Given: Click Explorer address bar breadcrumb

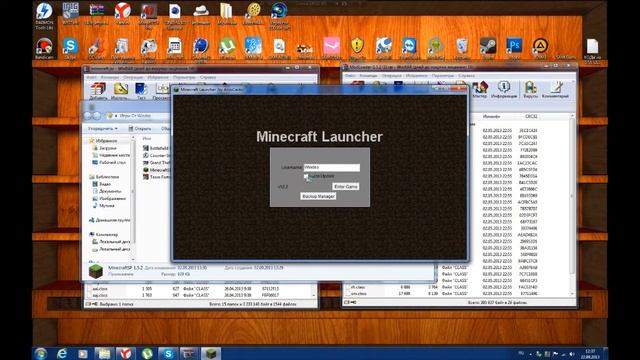Looking at the screenshot, I should point(135,116).
